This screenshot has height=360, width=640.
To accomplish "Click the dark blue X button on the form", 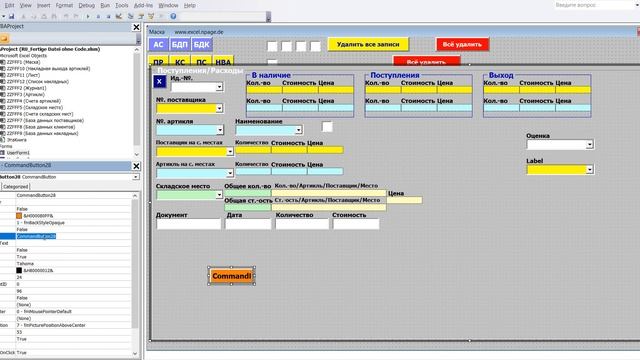I will [159, 81].
